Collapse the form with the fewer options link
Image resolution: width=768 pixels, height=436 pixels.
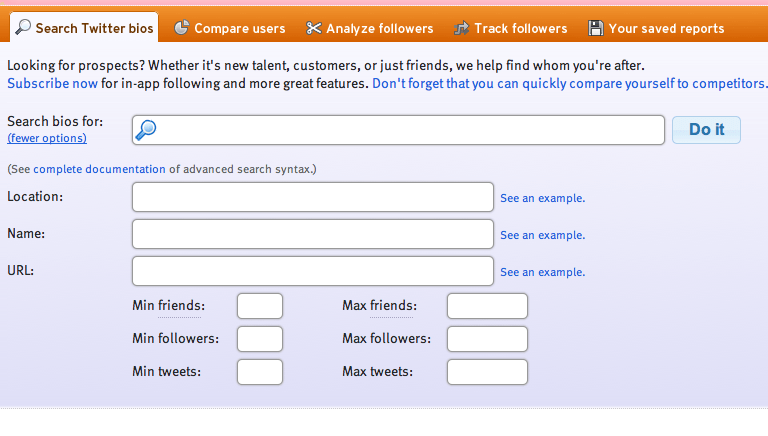(x=47, y=138)
